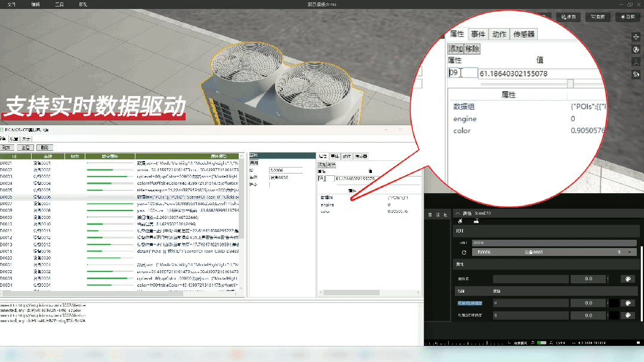This screenshot has height=362, width=644.
Task: Select the 属性 tab in the device detail pane
Action: point(323,156)
